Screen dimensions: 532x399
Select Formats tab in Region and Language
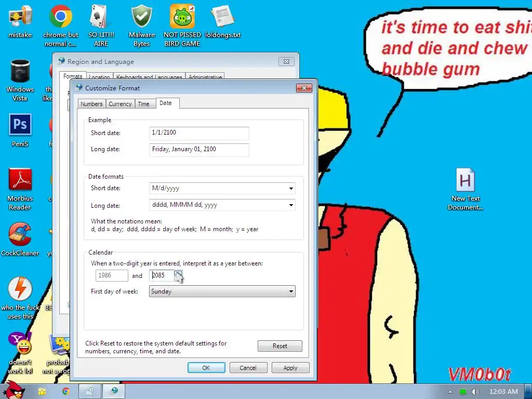(x=73, y=76)
